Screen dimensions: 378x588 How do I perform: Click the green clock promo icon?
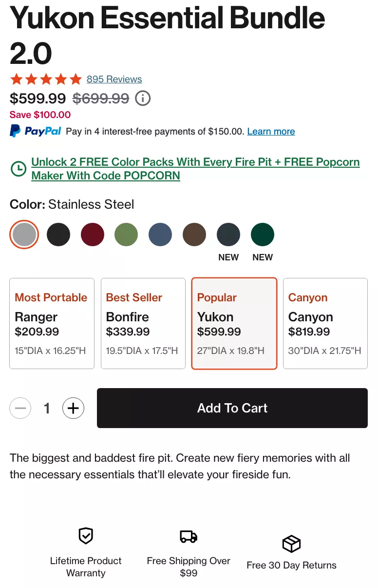[18, 169]
